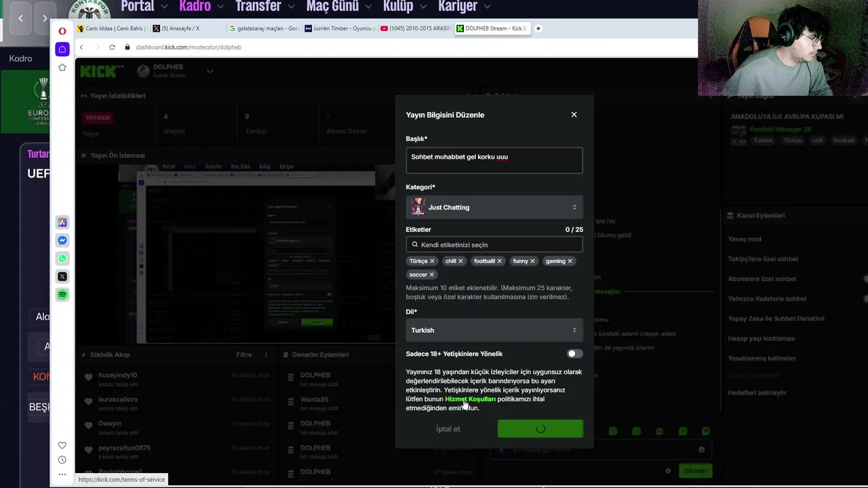
Task: Open WhatsApp in Opera sidebar
Action: (62, 258)
